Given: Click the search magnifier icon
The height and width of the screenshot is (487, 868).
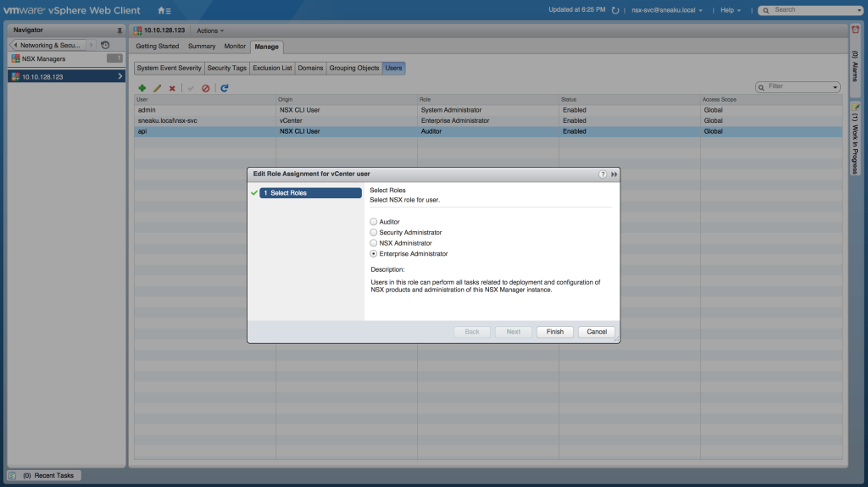Looking at the screenshot, I should click(766, 10).
